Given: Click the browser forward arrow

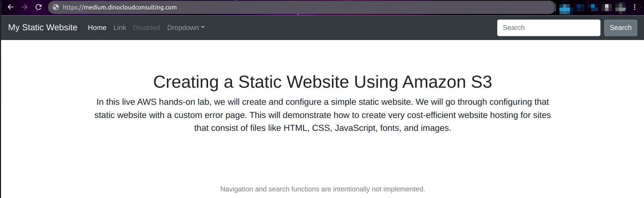Looking at the screenshot, I should coord(24,7).
